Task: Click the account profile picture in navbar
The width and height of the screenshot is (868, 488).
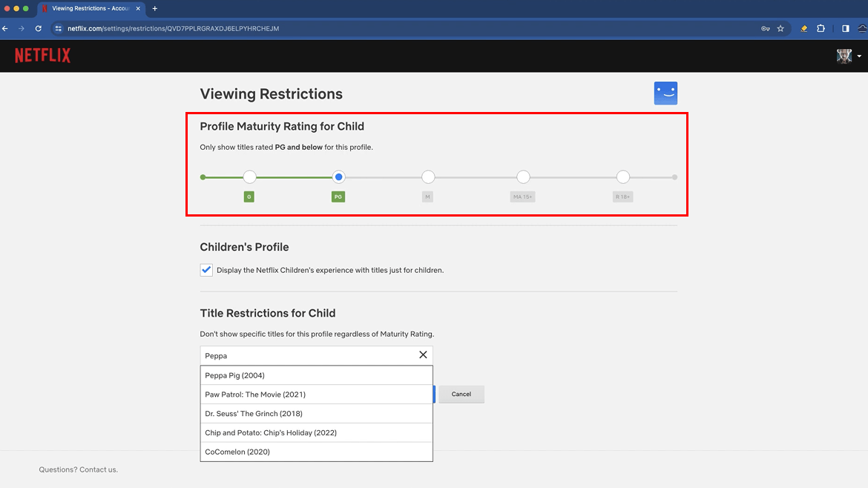Action: 844,56
